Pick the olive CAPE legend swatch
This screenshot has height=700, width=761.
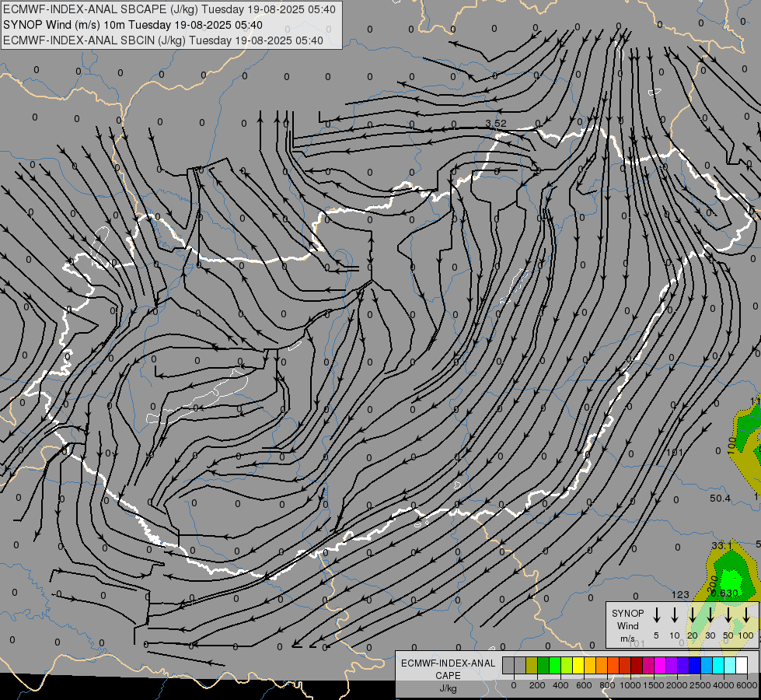(532, 665)
